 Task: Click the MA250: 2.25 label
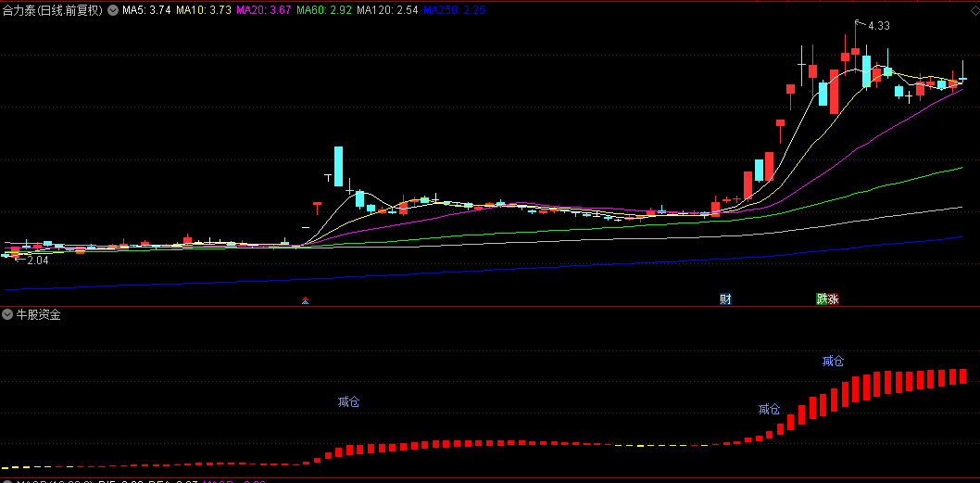point(454,10)
